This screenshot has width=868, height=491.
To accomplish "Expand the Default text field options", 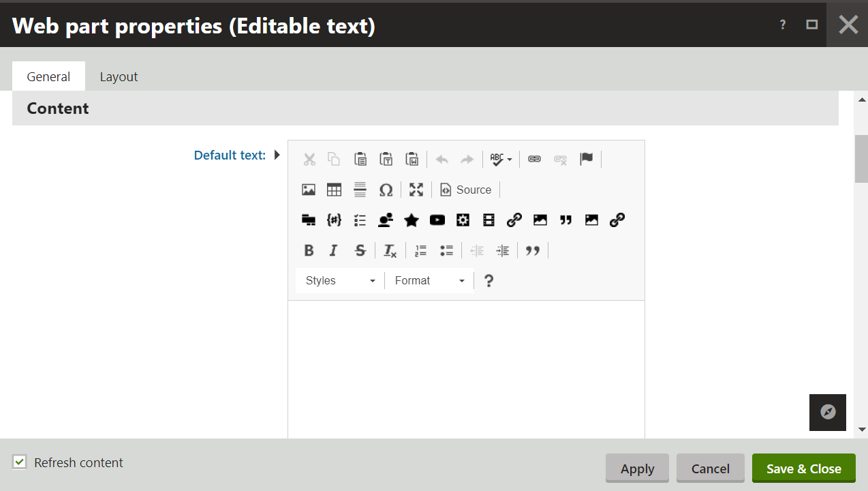I will pos(277,155).
